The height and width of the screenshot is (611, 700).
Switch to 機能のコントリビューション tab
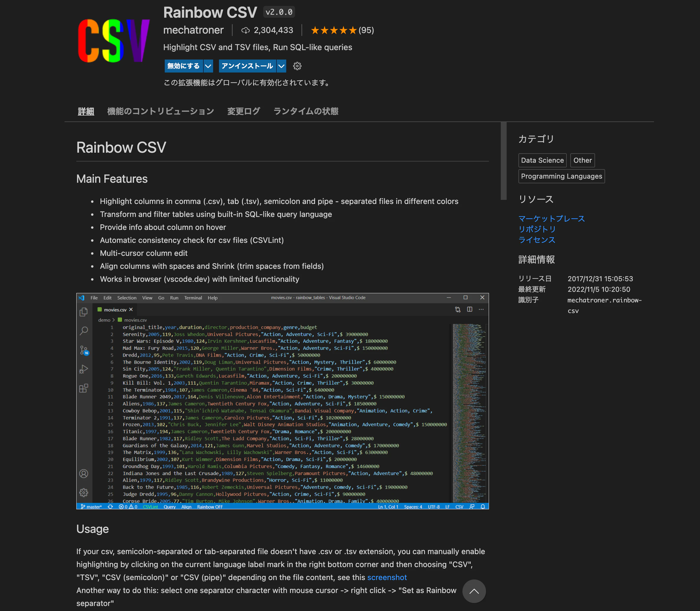tap(161, 111)
